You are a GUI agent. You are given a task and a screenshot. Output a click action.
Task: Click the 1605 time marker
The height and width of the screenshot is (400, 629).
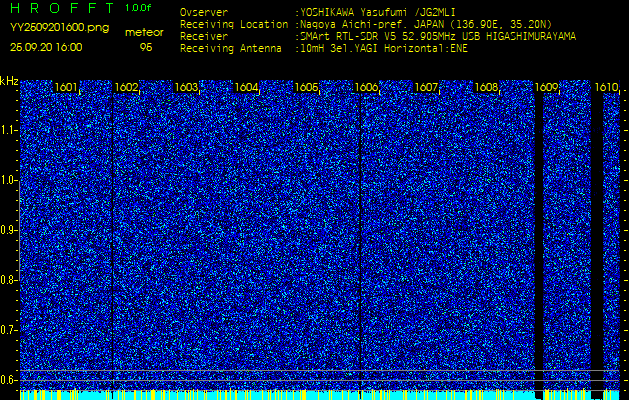click(x=306, y=87)
